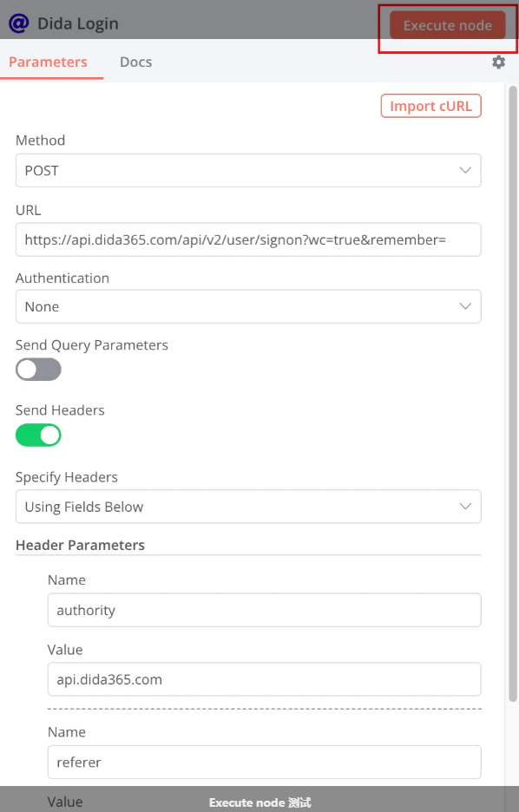Click the Dida Login @ node icon
Image resolution: width=519 pixels, height=812 pixels.
pyautogui.click(x=18, y=23)
